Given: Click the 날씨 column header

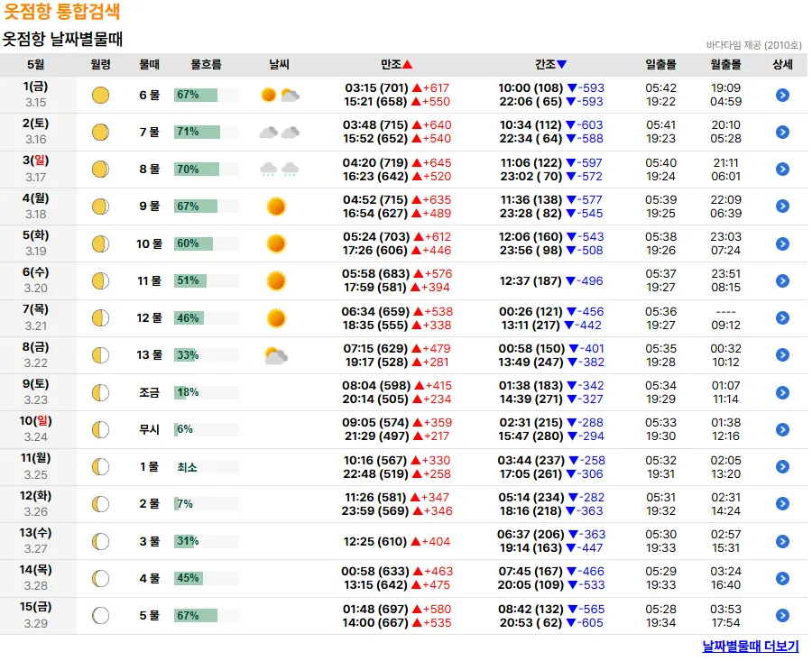Looking at the screenshot, I should click(x=279, y=64).
